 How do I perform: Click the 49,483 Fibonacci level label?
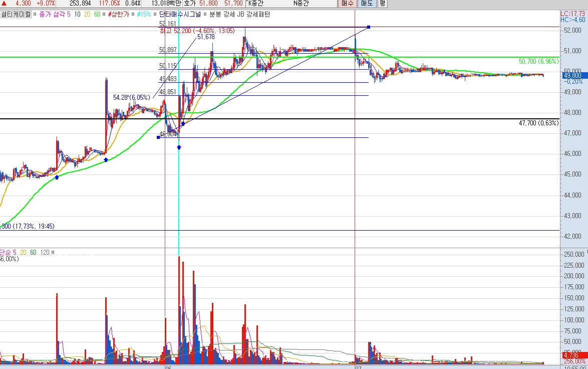168,79
